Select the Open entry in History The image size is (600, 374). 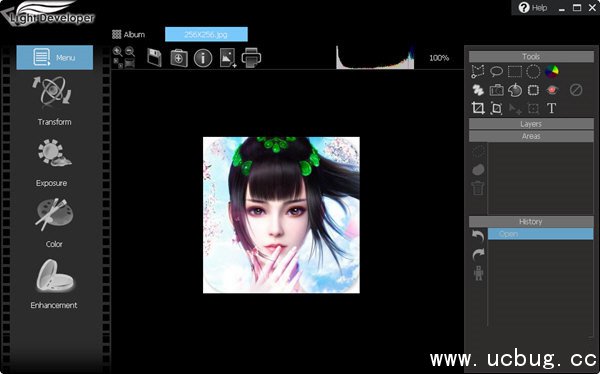pos(541,234)
